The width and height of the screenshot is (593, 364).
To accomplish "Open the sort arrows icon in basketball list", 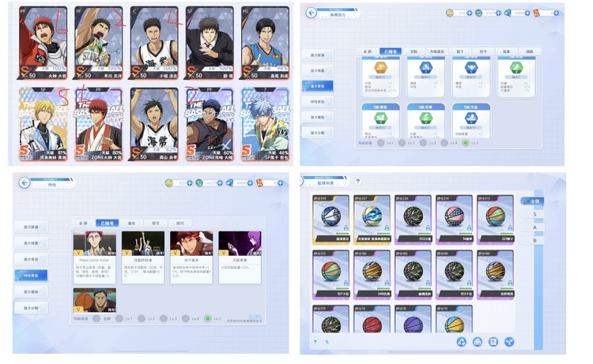I will (x=327, y=342).
